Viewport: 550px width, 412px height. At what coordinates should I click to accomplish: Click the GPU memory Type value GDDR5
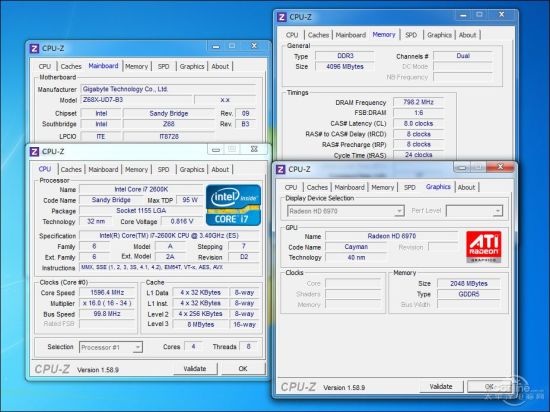(x=469, y=294)
